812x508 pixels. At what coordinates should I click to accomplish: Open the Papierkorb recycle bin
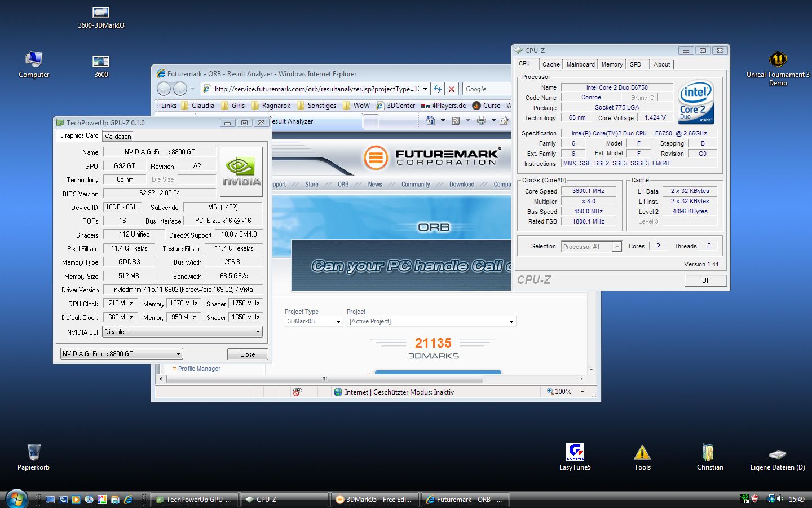tap(34, 457)
